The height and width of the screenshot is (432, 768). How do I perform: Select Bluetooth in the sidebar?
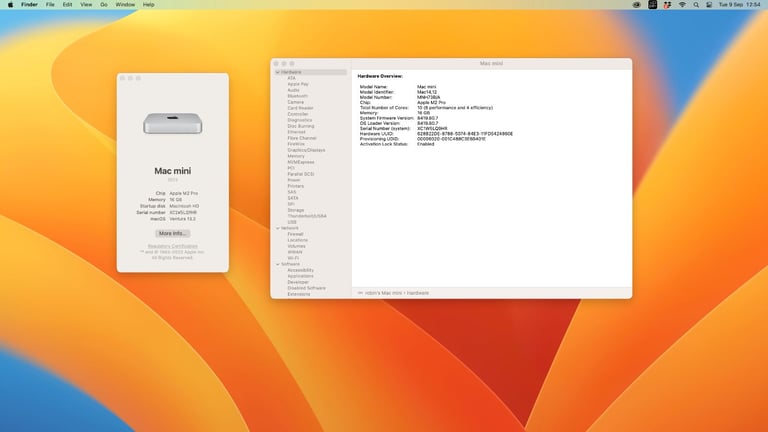pyautogui.click(x=297, y=96)
